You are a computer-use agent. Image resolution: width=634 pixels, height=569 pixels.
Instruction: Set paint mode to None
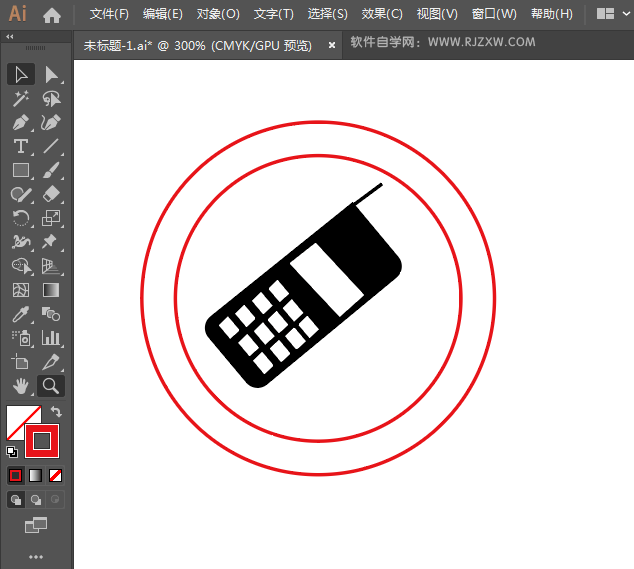coord(55,476)
